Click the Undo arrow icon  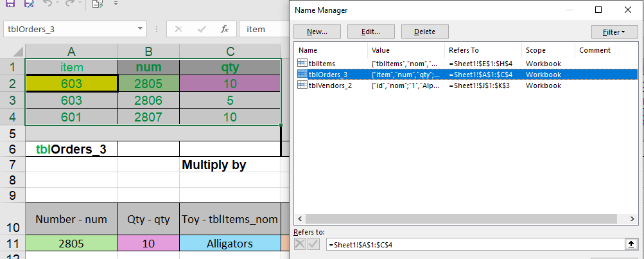click(x=48, y=3)
